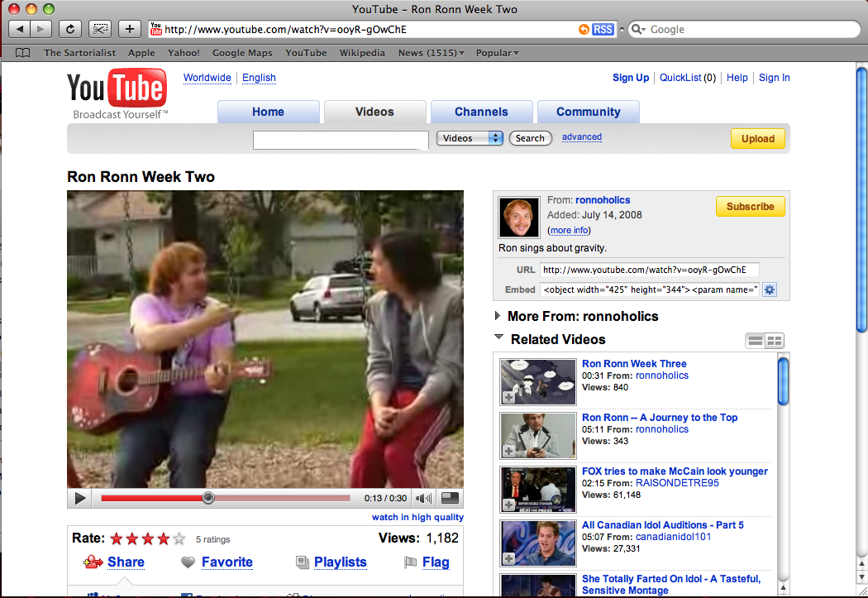The image size is (868, 598).
Task: Click the Favorite heart icon
Action: 188,562
